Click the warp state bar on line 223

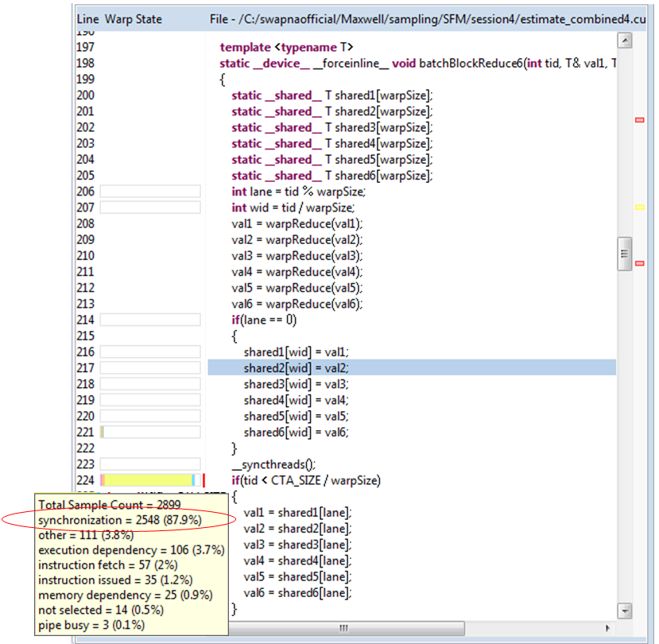point(150,464)
